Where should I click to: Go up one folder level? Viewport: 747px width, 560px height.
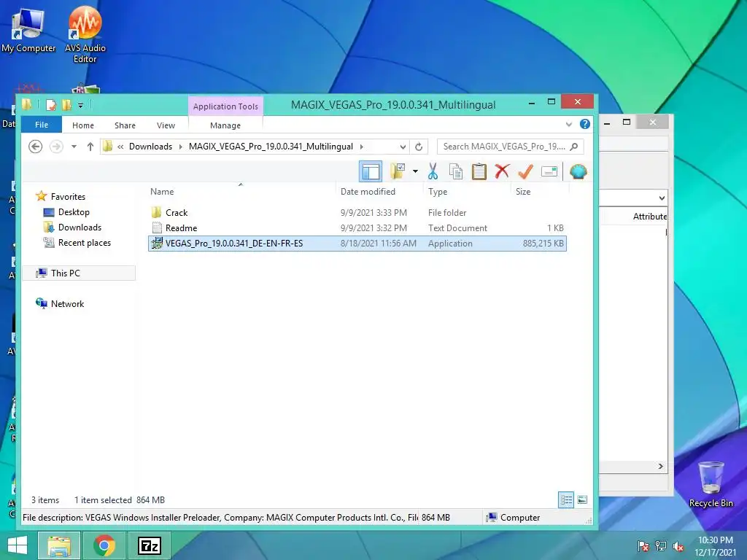point(90,147)
